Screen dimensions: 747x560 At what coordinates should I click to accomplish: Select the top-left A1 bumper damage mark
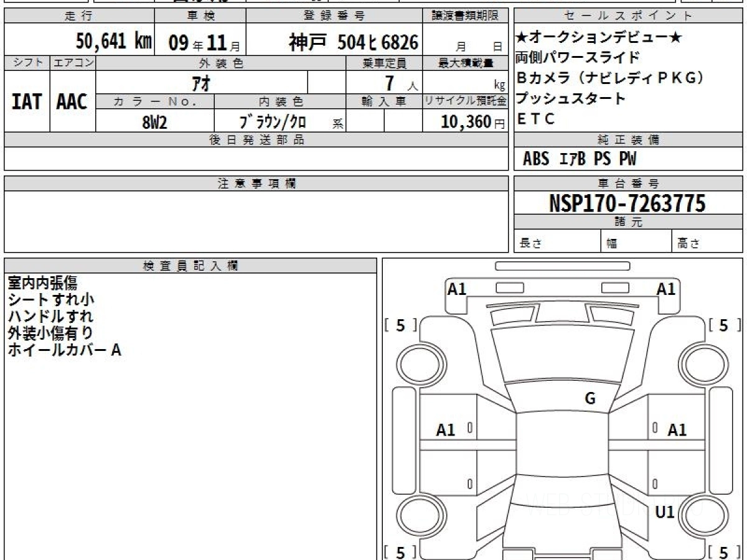[457, 289]
